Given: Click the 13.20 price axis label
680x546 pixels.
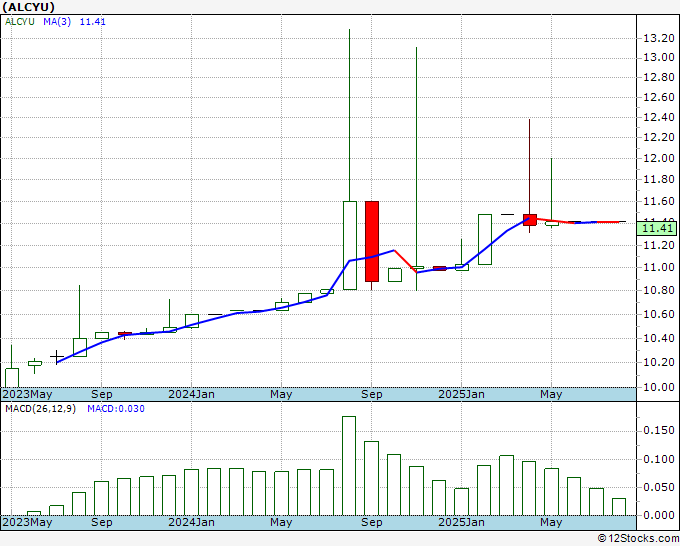Looking at the screenshot, I should click(x=658, y=39).
